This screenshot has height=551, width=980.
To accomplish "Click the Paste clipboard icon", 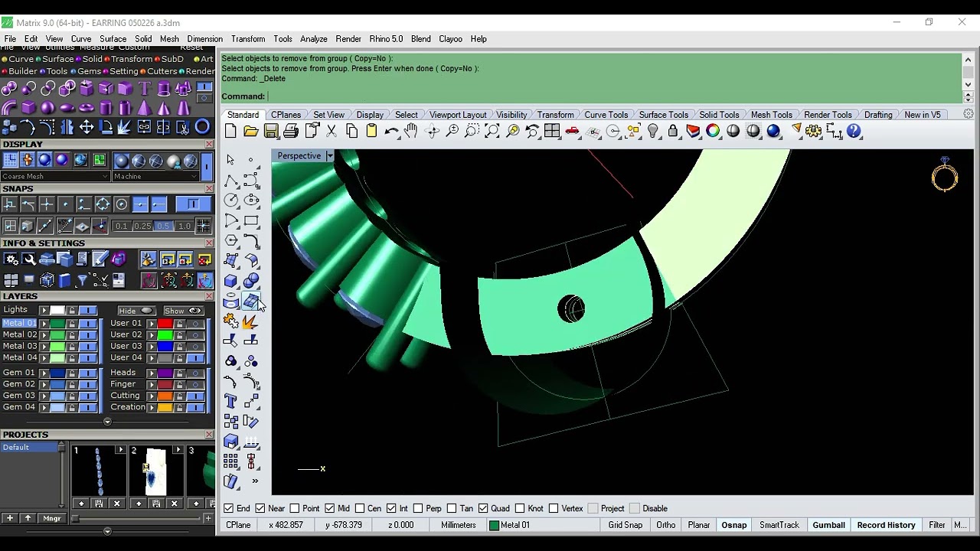I will [371, 132].
